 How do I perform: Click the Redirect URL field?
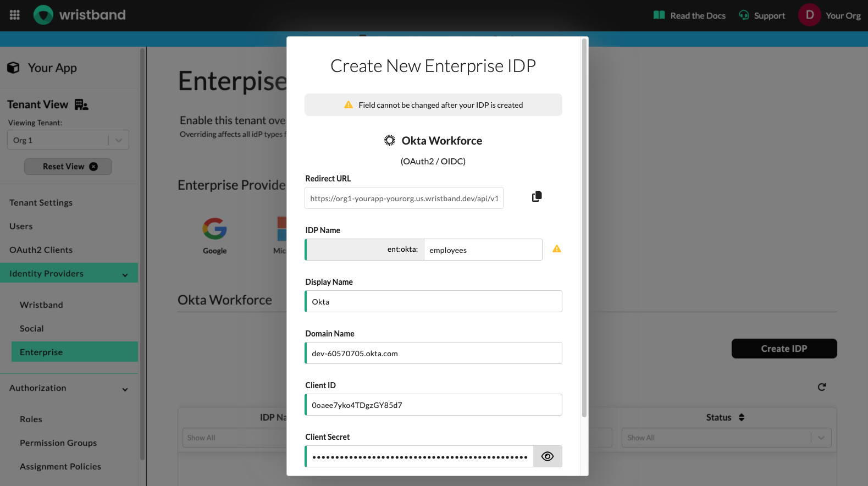click(404, 198)
